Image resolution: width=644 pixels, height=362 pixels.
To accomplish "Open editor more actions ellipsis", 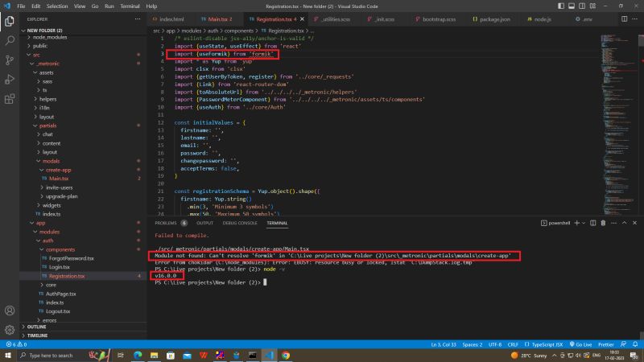I will (635, 19).
